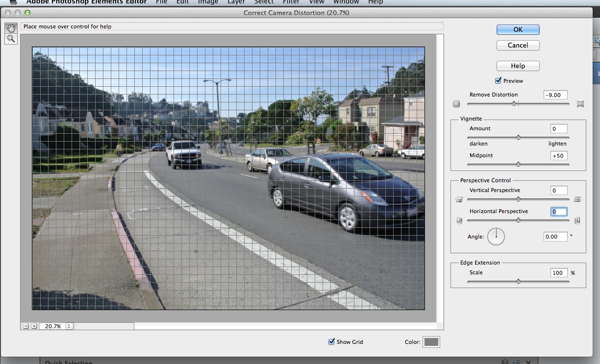Click the Cancel button
Screen dimensions: 600x364
click(x=518, y=45)
